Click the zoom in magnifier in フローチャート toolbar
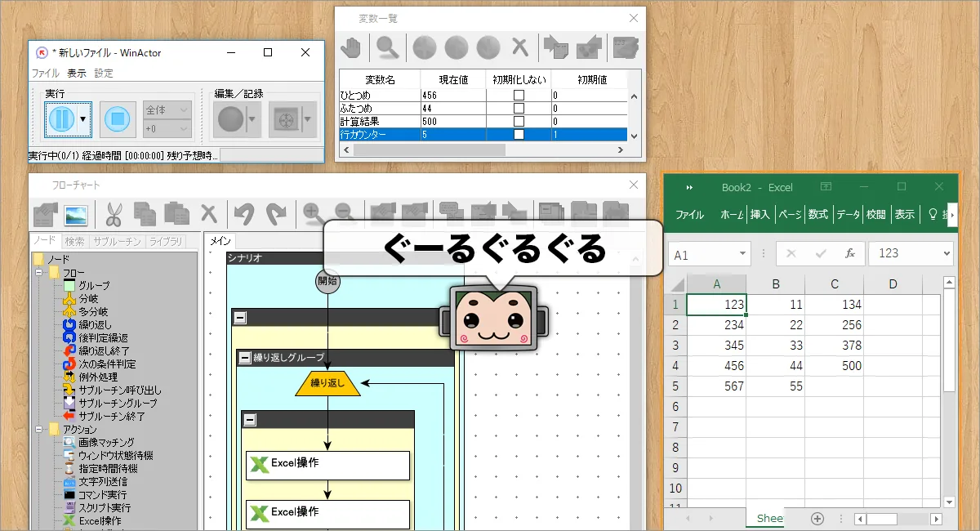This screenshot has height=531, width=980. pyautogui.click(x=312, y=214)
